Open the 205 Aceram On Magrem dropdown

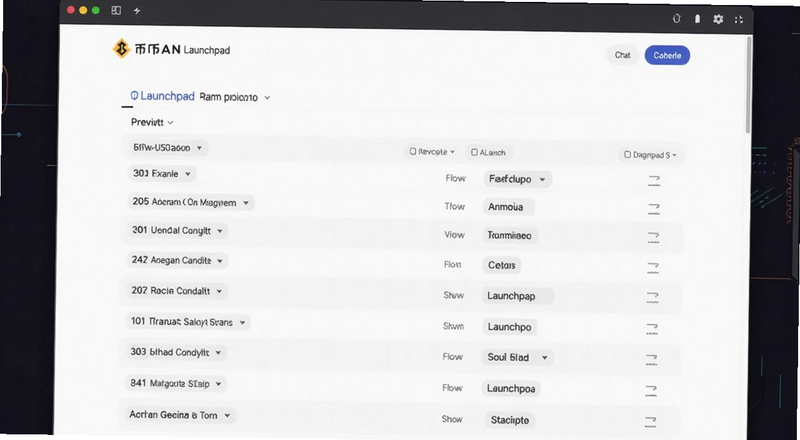tap(190, 202)
